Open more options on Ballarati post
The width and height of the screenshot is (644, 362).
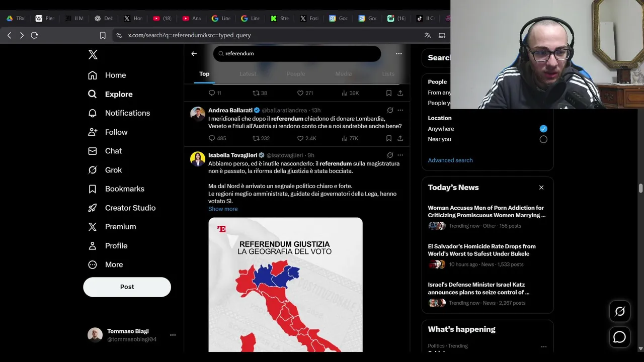(400, 110)
